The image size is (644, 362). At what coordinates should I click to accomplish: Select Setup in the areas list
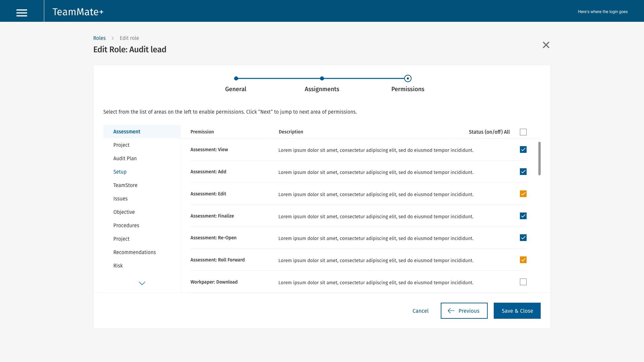coord(120,172)
